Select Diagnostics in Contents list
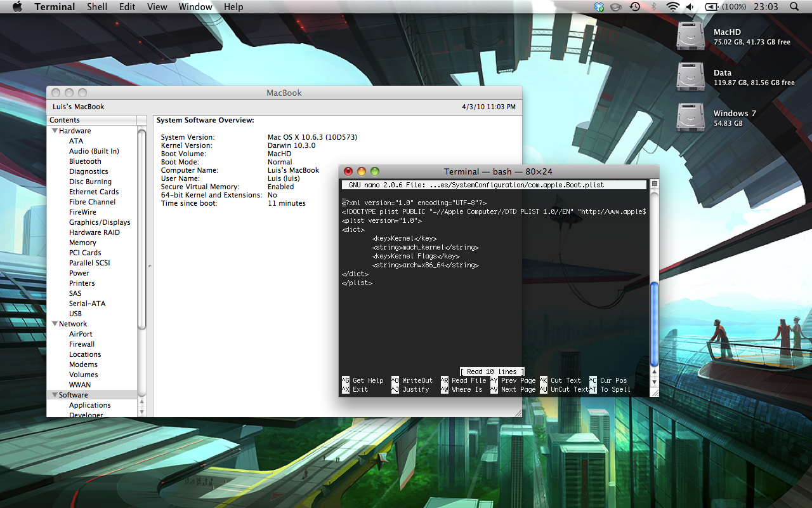This screenshot has height=508, width=812. (88, 171)
